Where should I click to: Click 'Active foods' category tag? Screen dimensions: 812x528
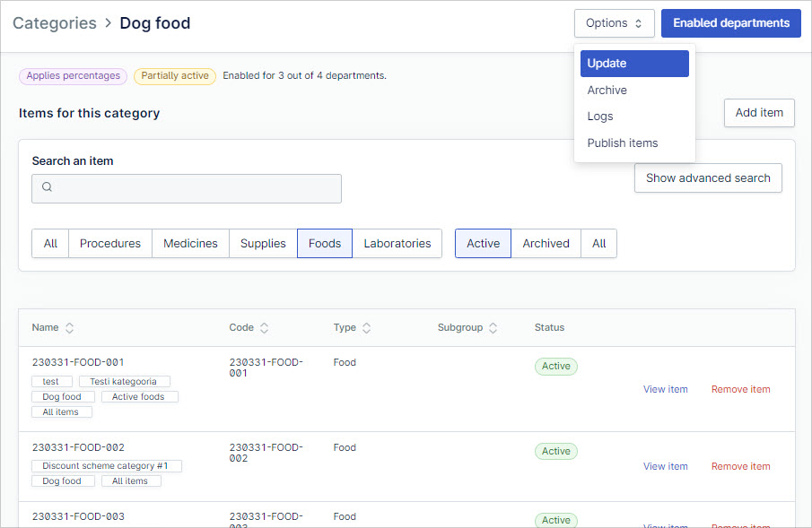pyautogui.click(x=139, y=396)
